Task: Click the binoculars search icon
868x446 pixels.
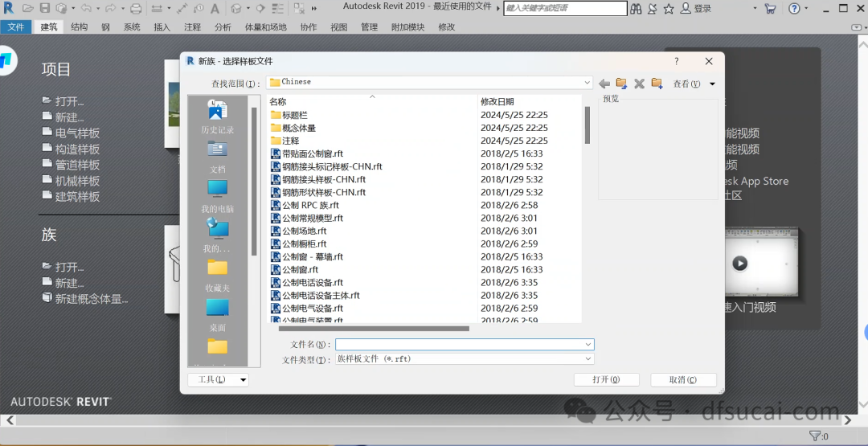Action: [x=636, y=8]
